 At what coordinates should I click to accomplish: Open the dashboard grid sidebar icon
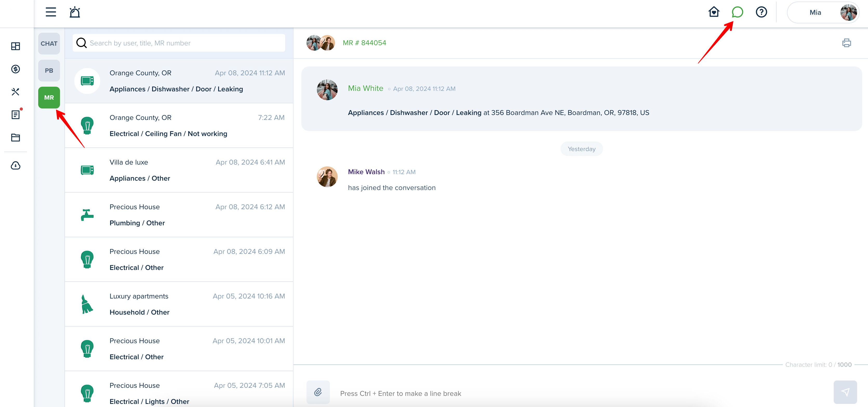[x=16, y=46]
